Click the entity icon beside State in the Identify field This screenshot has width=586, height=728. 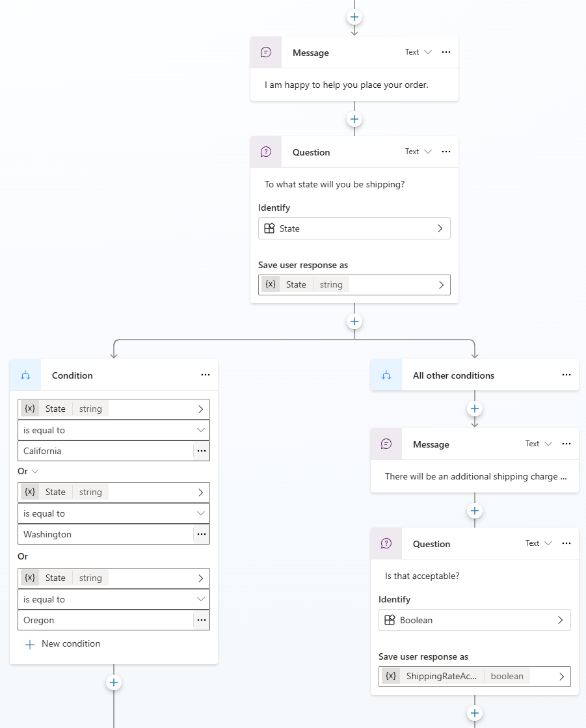click(270, 228)
